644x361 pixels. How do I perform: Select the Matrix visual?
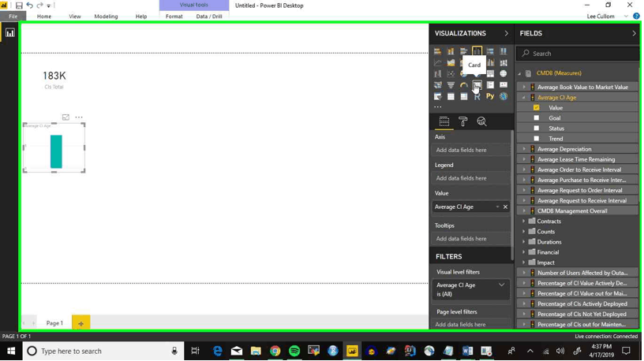[x=464, y=96]
